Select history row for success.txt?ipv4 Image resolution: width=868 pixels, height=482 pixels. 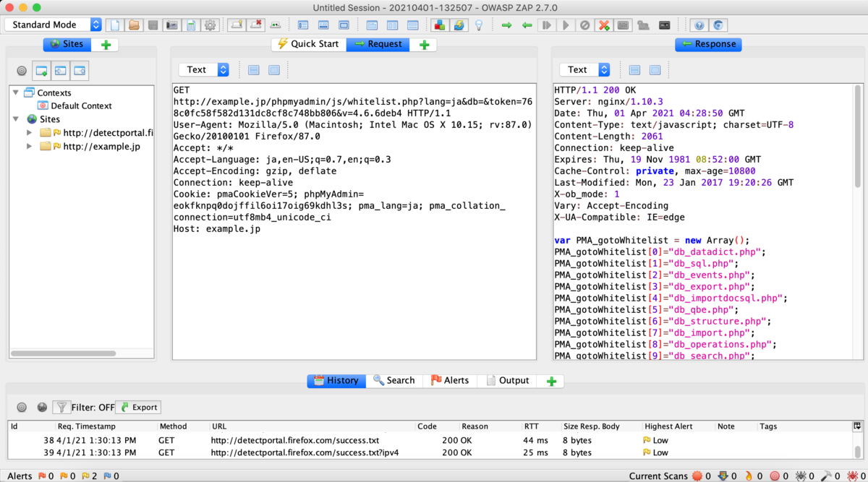(435, 452)
